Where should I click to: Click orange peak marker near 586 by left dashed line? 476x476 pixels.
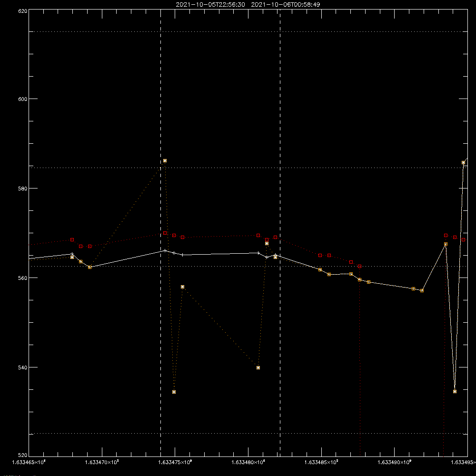[165, 160]
